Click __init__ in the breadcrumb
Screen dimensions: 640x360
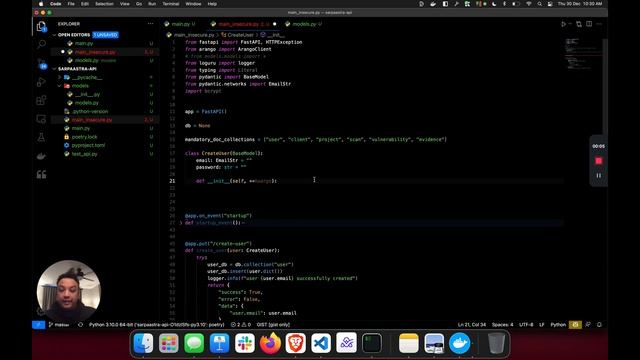[276, 35]
